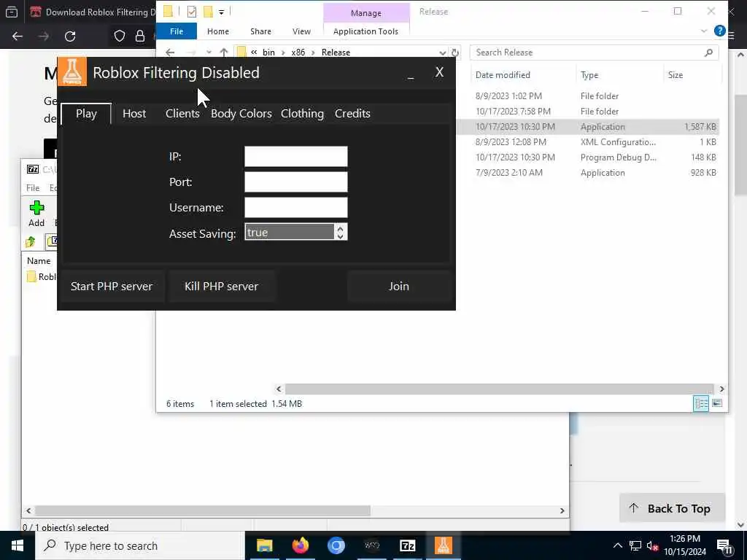Click the Manage contextual tab

tap(366, 13)
